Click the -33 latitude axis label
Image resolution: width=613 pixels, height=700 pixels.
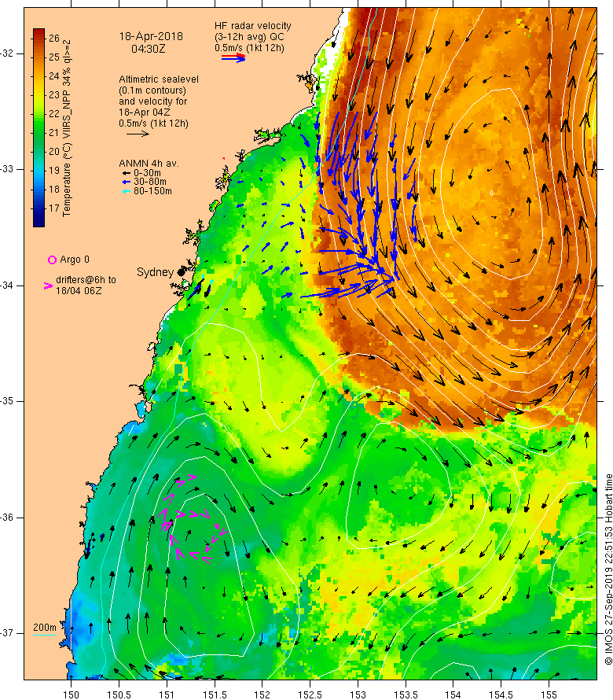[7, 169]
